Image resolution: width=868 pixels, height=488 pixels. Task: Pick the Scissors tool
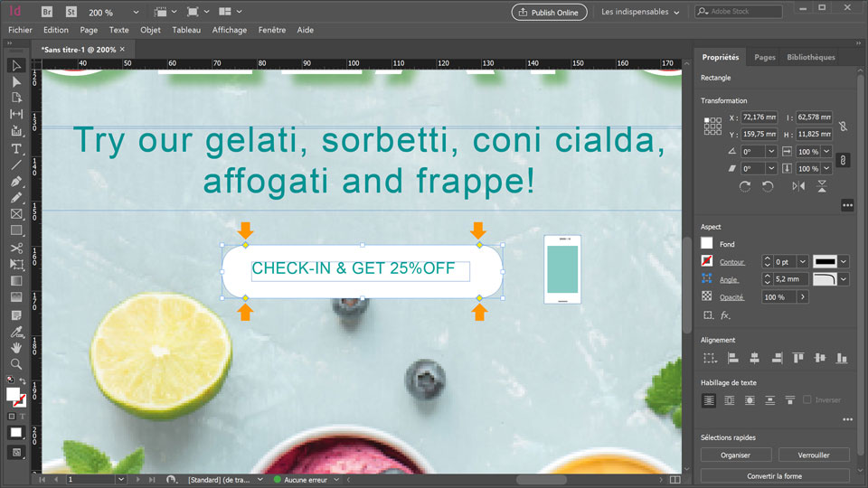(16, 248)
